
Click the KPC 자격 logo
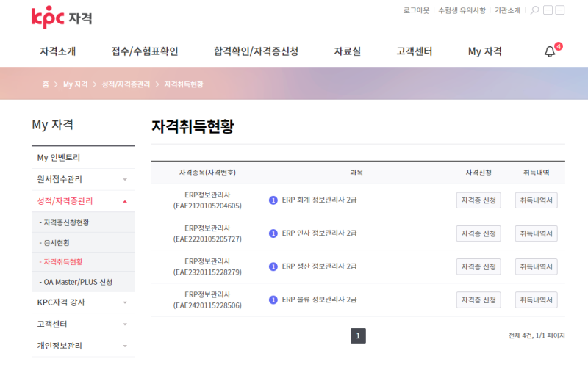click(x=62, y=17)
